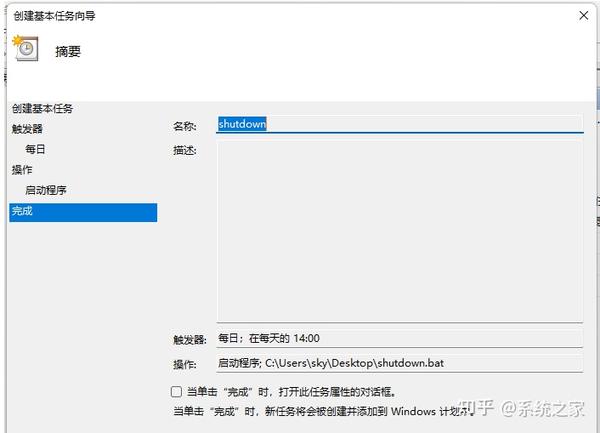Select the 触发器 step in sidebar
The height and width of the screenshot is (433, 600).
coord(27,129)
